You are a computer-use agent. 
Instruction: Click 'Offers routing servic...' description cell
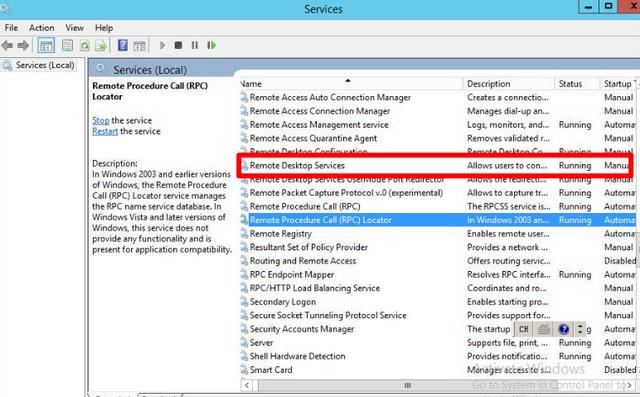click(509, 261)
